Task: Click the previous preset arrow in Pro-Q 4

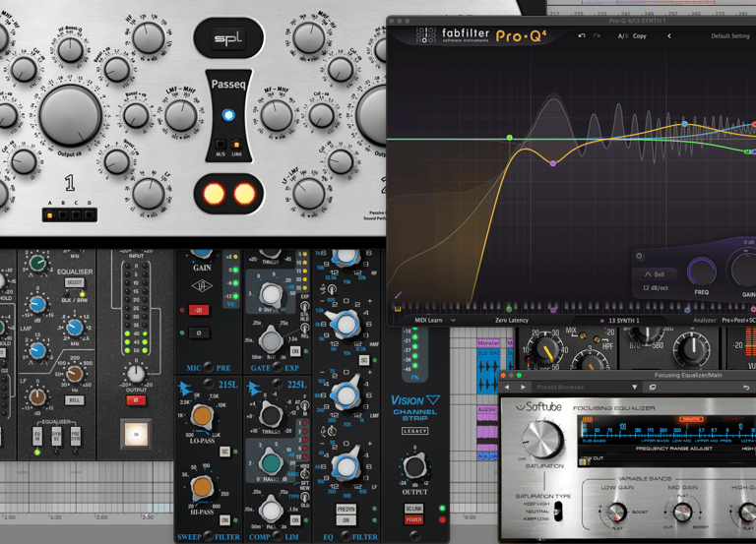Action: [x=669, y=36]
